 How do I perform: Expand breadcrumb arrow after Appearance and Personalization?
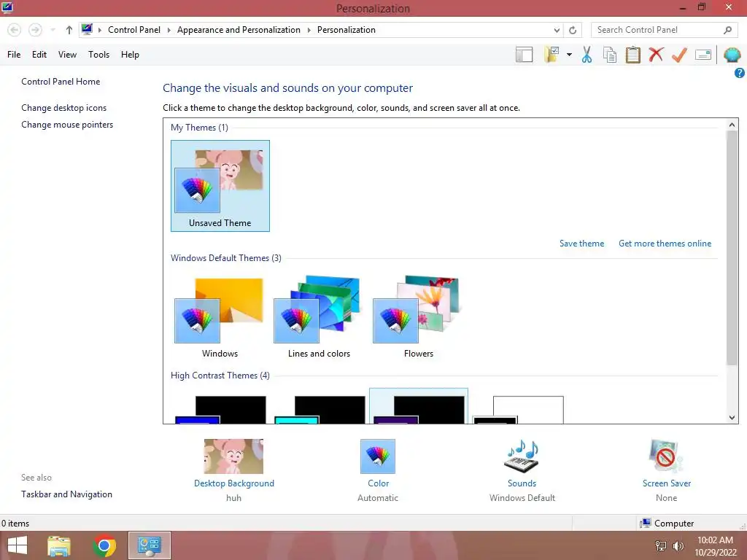309,30
